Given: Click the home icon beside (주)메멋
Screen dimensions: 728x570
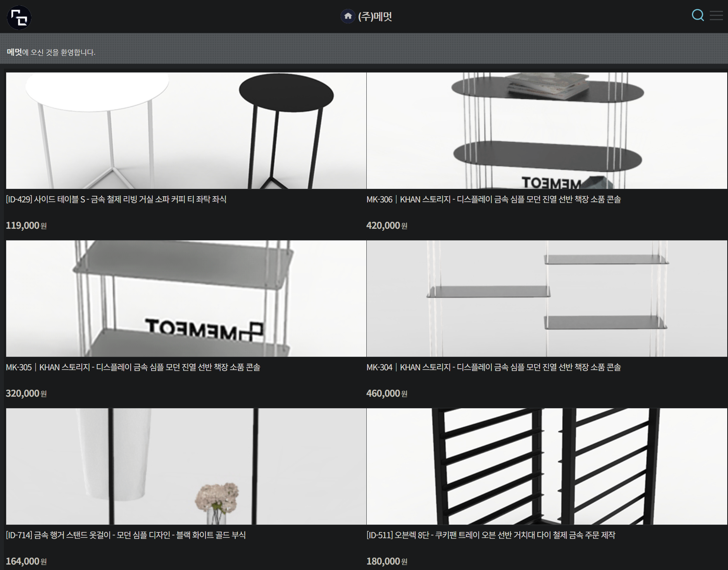Looking at the screenshot, I should 348,16.
